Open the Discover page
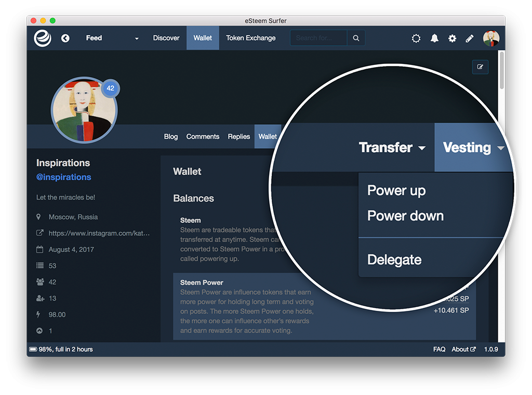 (x=166, y=38)
